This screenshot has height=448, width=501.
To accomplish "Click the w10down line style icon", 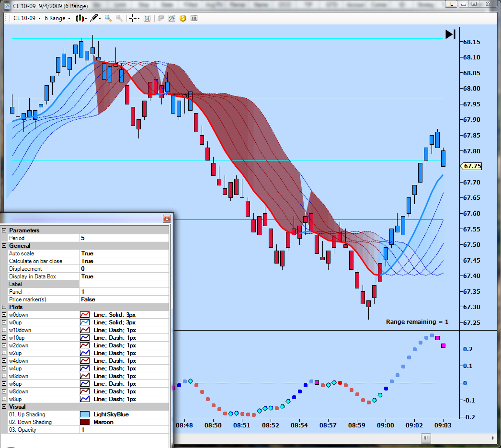I will [x=85, y=330].
